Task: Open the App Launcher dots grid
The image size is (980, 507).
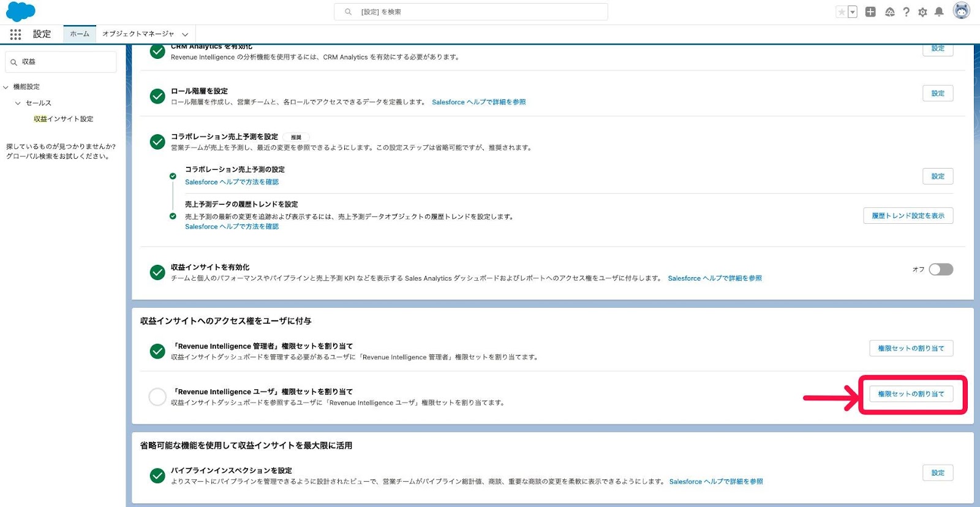Action: (15, 34)
